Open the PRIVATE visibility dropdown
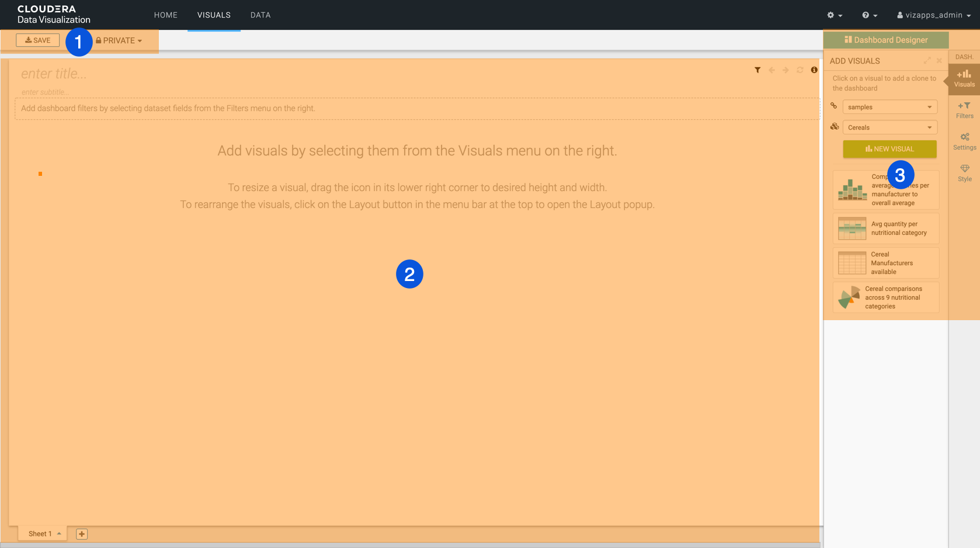Screen dimensions: 980x548 click(120, 40)
